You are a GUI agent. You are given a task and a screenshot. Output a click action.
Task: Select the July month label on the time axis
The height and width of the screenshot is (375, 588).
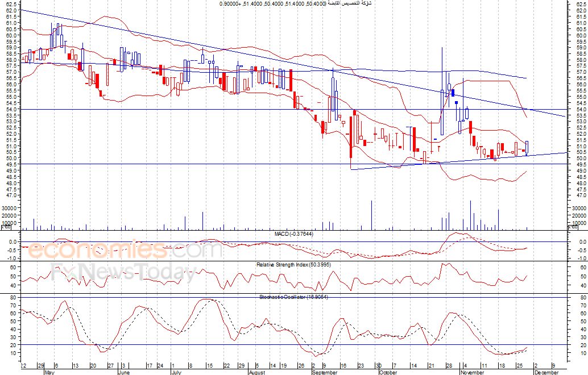[x=176, y=372]
